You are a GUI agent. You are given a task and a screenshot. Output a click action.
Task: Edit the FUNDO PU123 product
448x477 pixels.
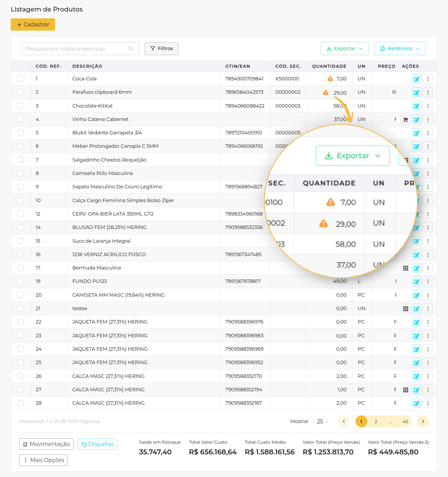tap(417, 282)
